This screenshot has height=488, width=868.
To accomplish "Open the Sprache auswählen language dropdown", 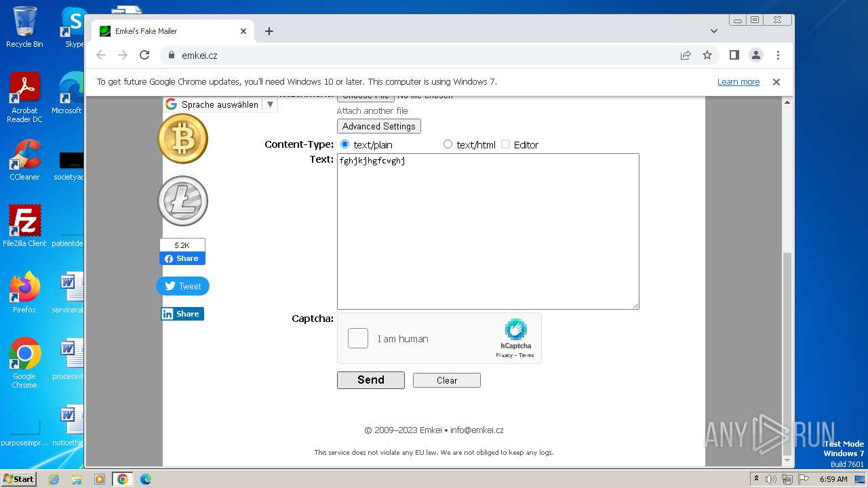I will pos(220,104).
